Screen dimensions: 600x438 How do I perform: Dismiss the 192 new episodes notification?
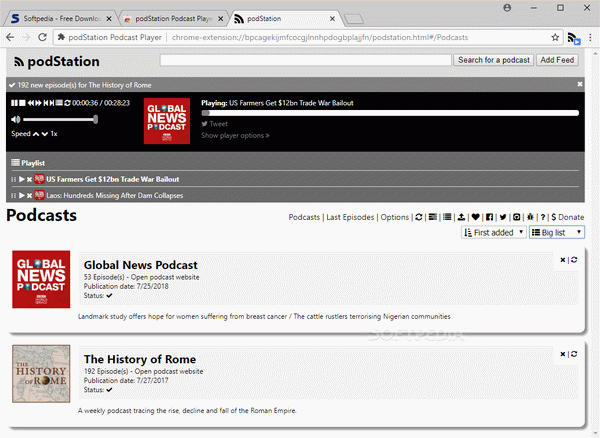[x=580, y=84]
